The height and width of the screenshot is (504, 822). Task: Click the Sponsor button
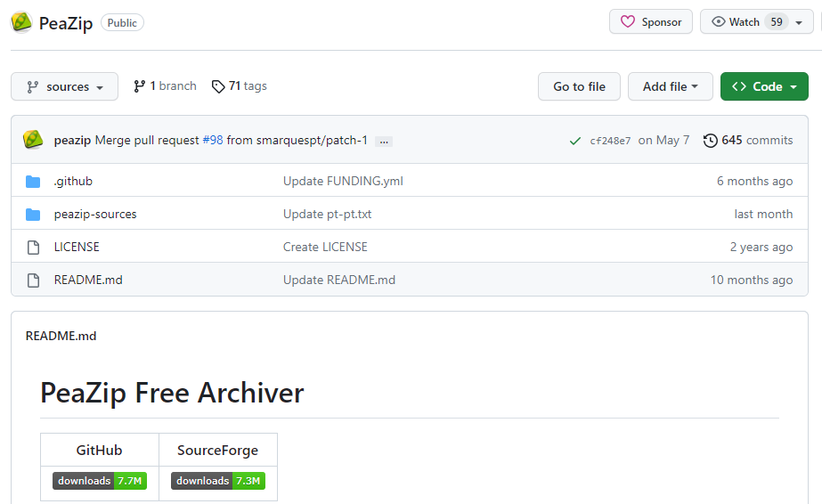tap(651, 21)
